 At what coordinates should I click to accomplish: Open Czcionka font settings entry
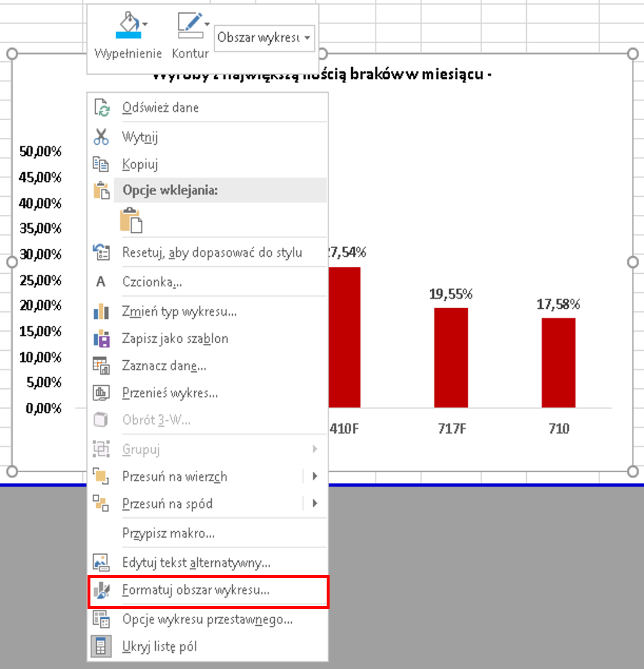pyautogui.click(x=152, y=282)
